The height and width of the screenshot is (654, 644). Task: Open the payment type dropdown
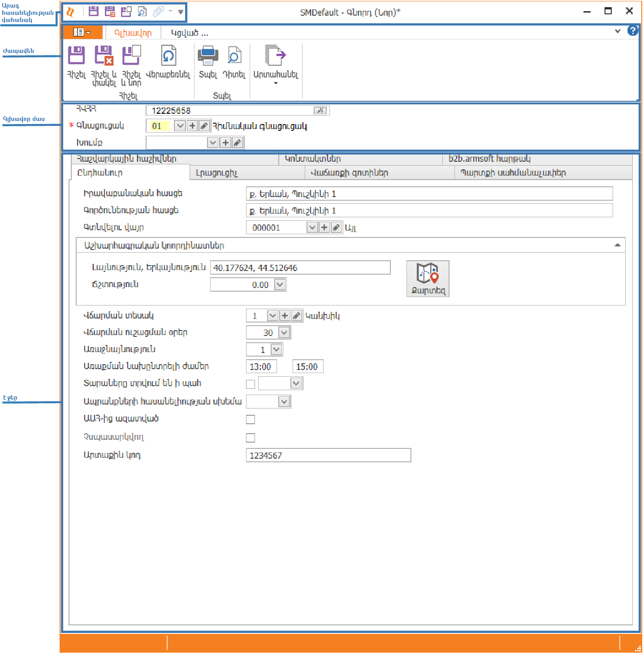point(272,316)
